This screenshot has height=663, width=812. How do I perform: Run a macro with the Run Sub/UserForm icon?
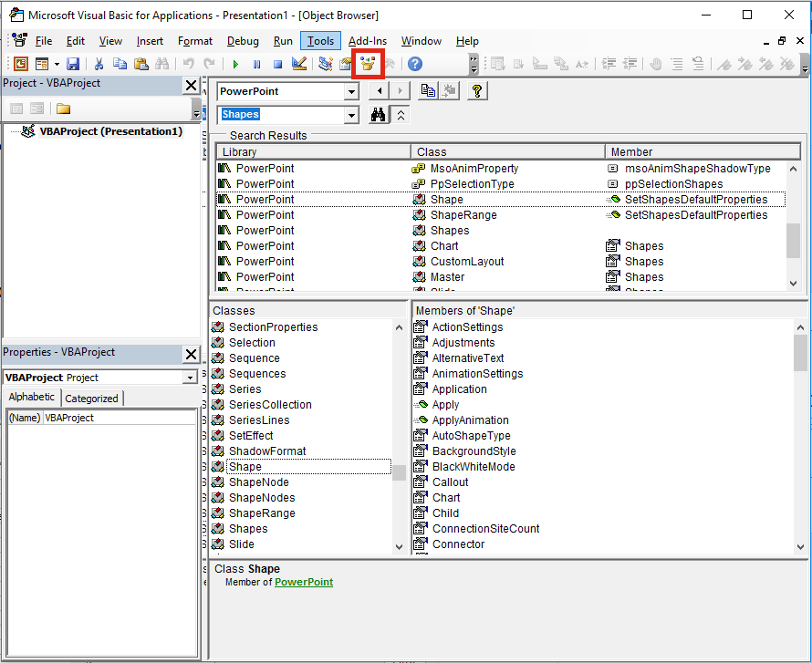(234, 64)
